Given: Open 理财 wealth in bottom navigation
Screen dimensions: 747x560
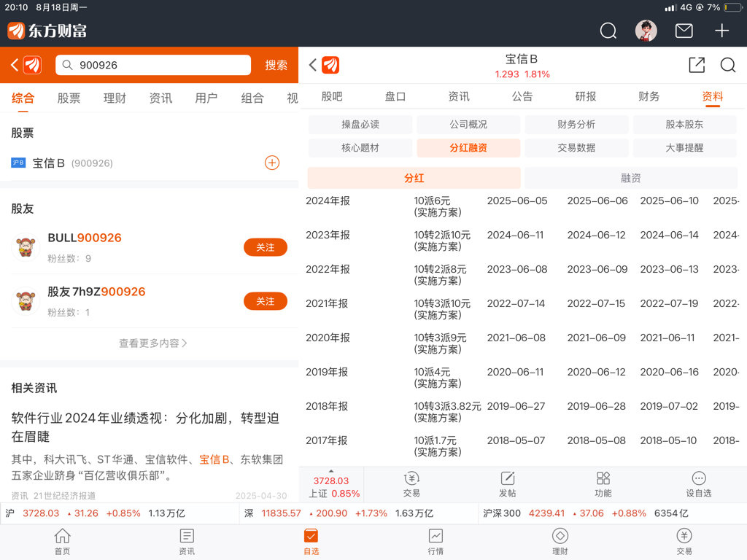Looking at the screenshot, I should (x=560, y=542).
